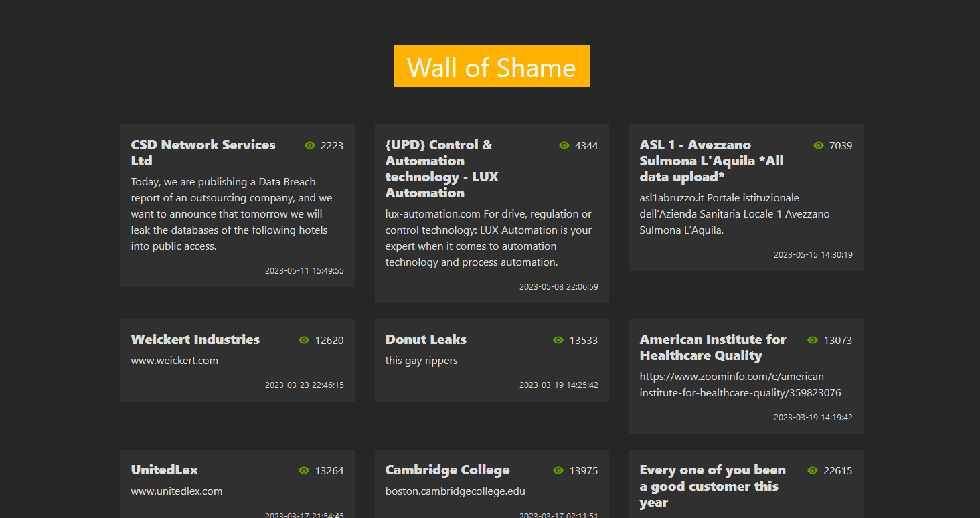The height and width of the screenshot is (518, 980).
Task: Click the eye icon on UnitedLex card
Action: point(304,470)
